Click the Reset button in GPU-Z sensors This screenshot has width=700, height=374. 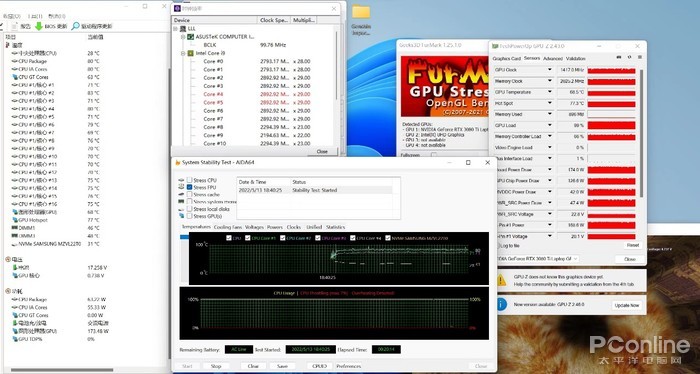633,245
